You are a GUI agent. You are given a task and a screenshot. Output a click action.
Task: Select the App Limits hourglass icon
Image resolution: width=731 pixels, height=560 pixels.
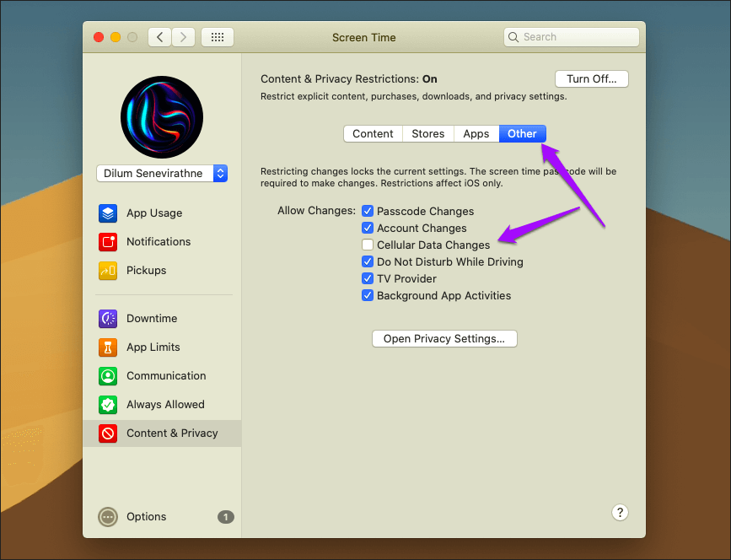pyautogui.click(x=108, y=347)
